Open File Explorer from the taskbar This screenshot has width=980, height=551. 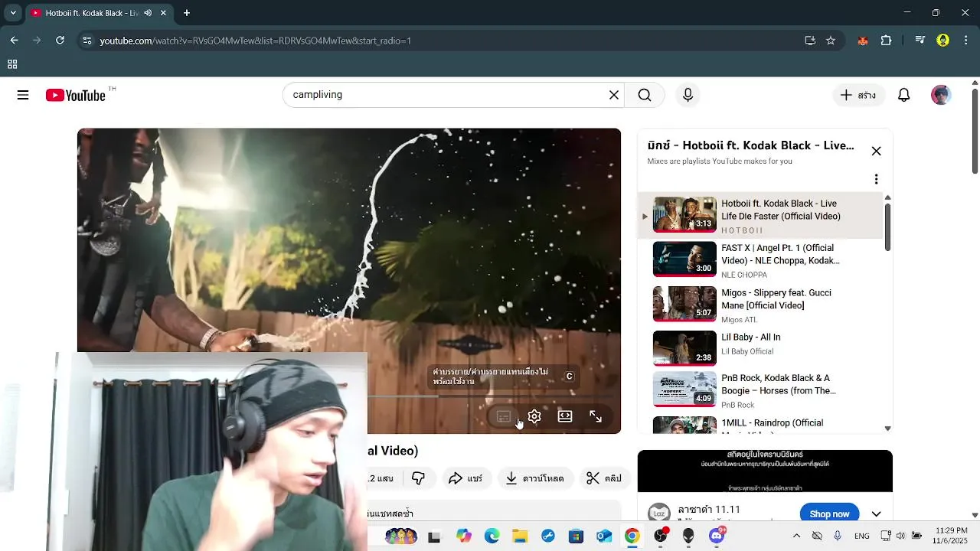pyautogui.click(x=520, y=536)
